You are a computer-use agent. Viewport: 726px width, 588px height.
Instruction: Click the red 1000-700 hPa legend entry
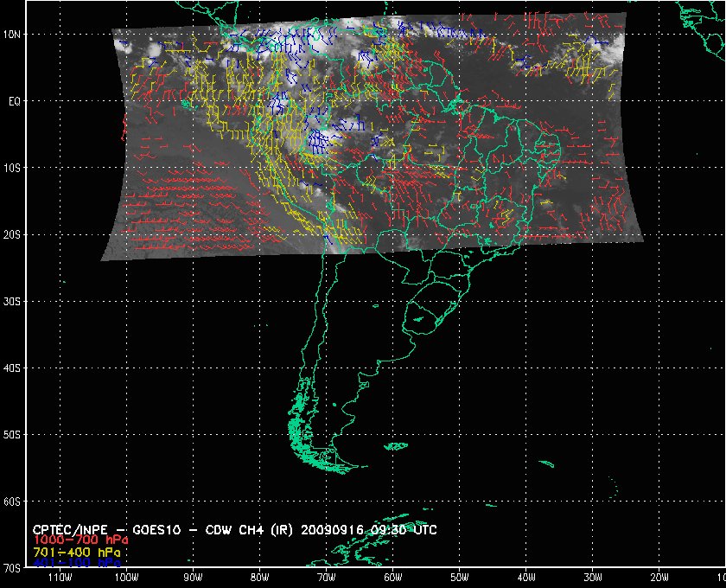[x=80, y=540]
